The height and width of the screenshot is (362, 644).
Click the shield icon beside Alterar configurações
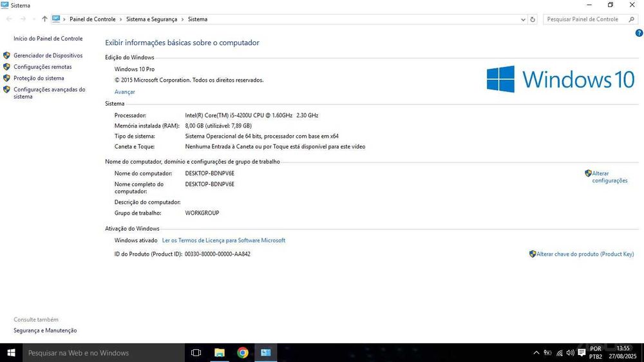[588, 173]
